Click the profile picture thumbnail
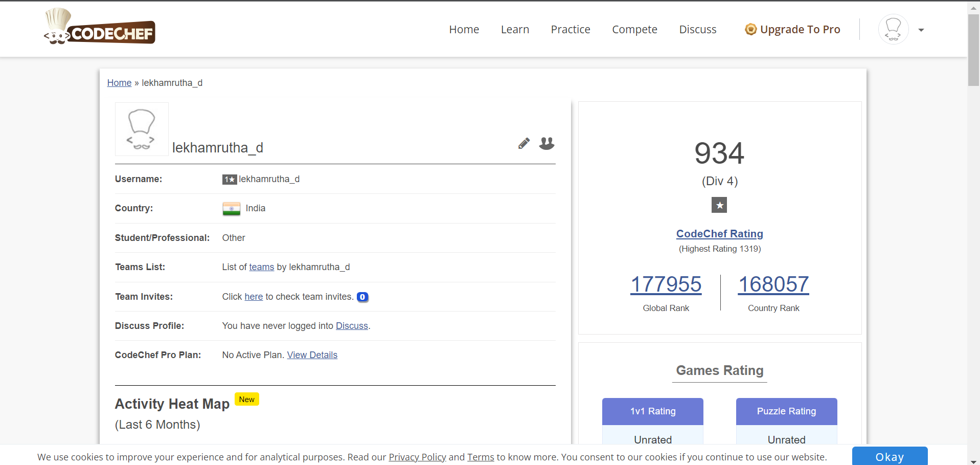This screenshot has height=465, width=980. (142, 129)
